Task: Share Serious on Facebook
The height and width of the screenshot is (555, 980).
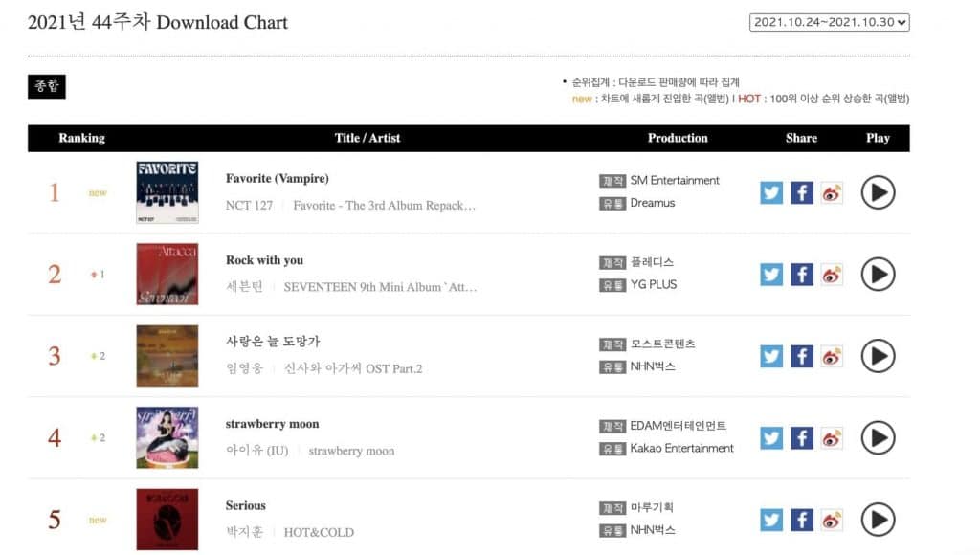Action: [802, 520]
